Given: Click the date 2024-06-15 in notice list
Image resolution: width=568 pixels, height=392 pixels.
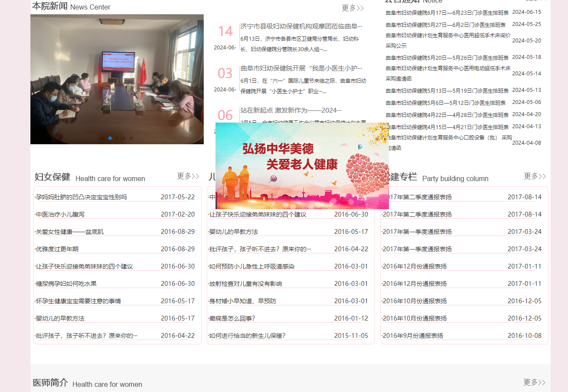Looking at the screenshot, I should click(x=526, y=12).
